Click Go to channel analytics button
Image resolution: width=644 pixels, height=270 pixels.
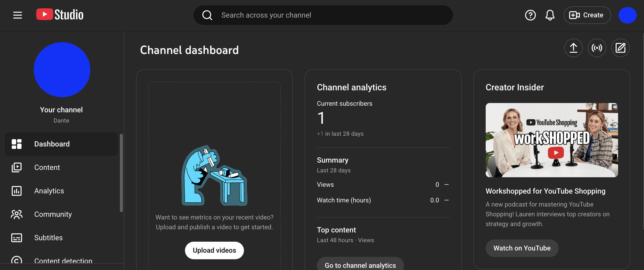point(360,265)
